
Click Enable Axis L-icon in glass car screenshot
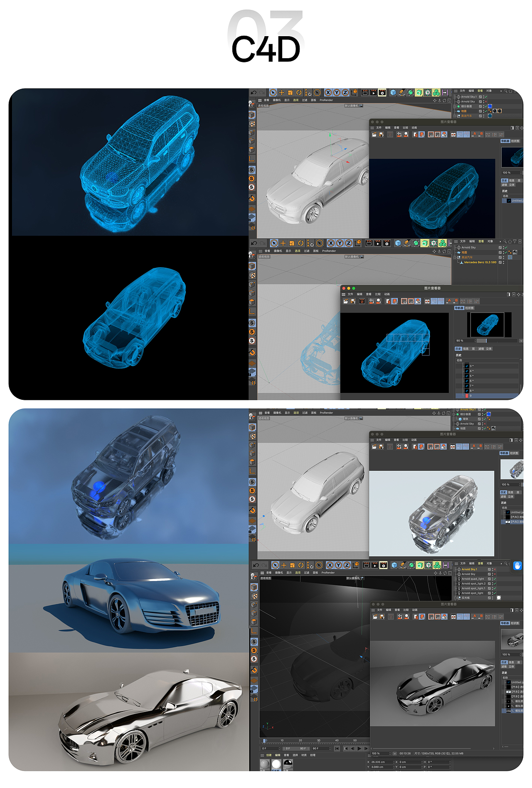click(252, 471)
